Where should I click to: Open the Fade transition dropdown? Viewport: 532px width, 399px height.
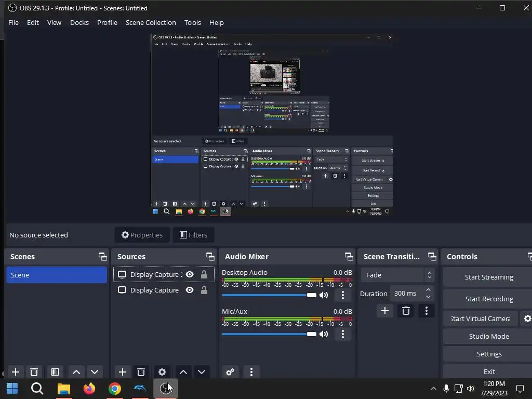(x=397, y=275)
